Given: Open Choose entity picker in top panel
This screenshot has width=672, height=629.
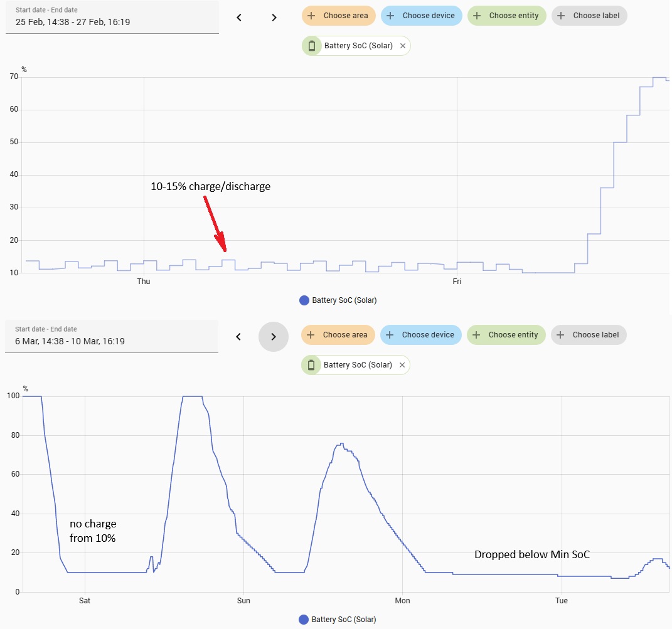Looking at the screenshot, I should [x=507, y=16].
